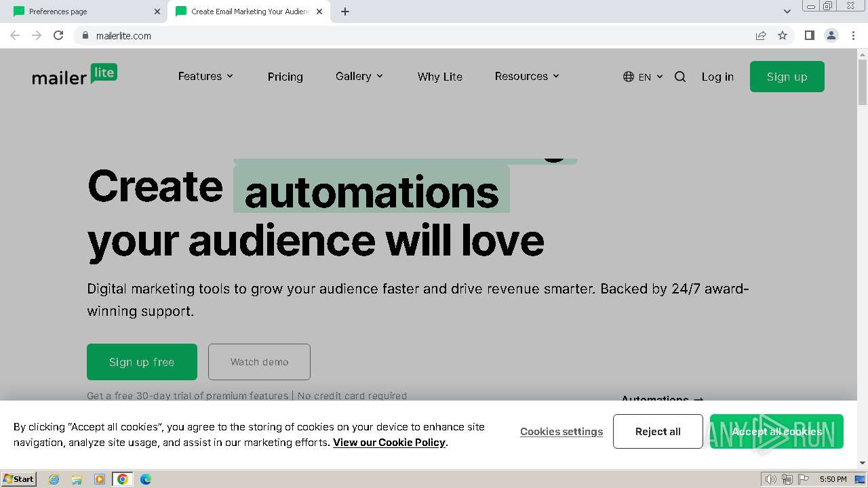Open the Pricing page
This screenshot has width=868, height=488.
(285, 77)
